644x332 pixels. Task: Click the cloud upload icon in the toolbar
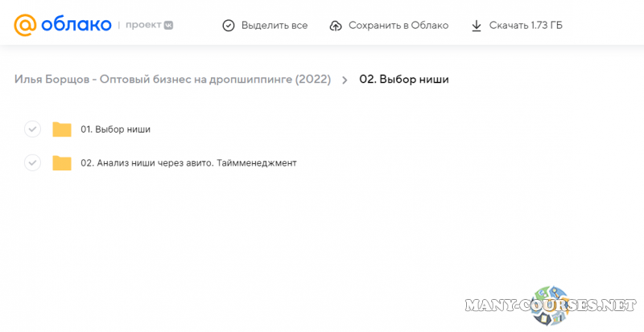click(336, 26)
